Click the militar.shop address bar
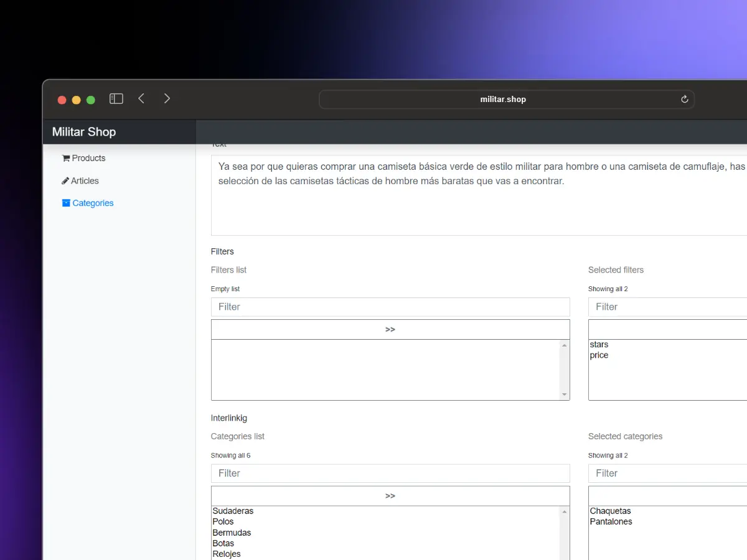The image size is (747, 560). click(x=503, y=100)
